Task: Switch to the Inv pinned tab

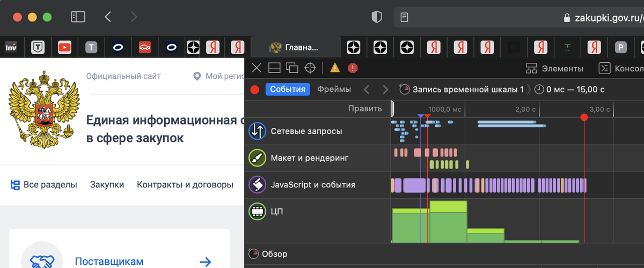Action: tap(11, 47)
